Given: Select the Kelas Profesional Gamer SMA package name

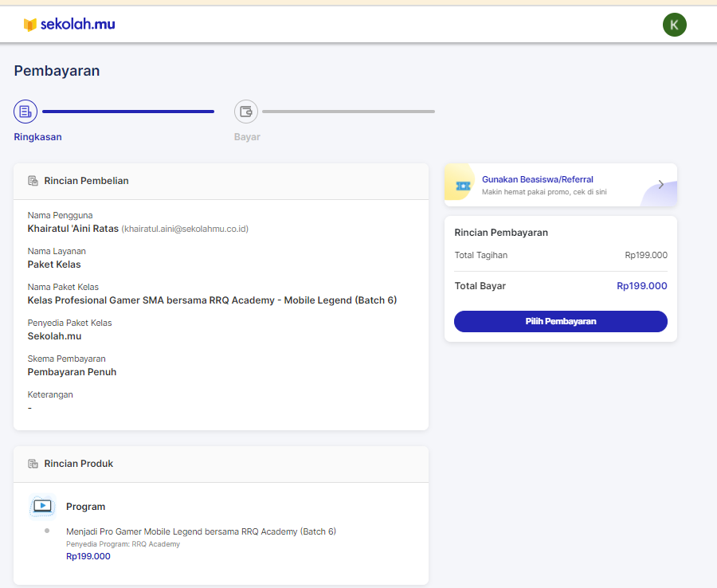Looking at the screenshot, I should [212, 300].
